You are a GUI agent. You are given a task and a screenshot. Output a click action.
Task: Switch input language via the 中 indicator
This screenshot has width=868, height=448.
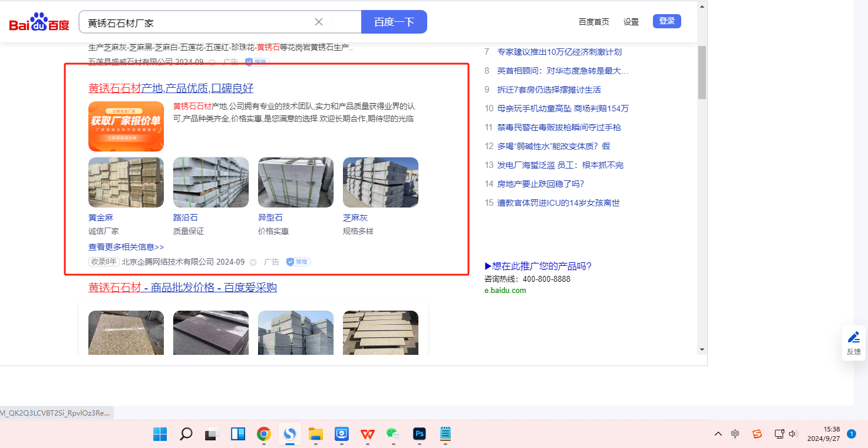point(735,434)
